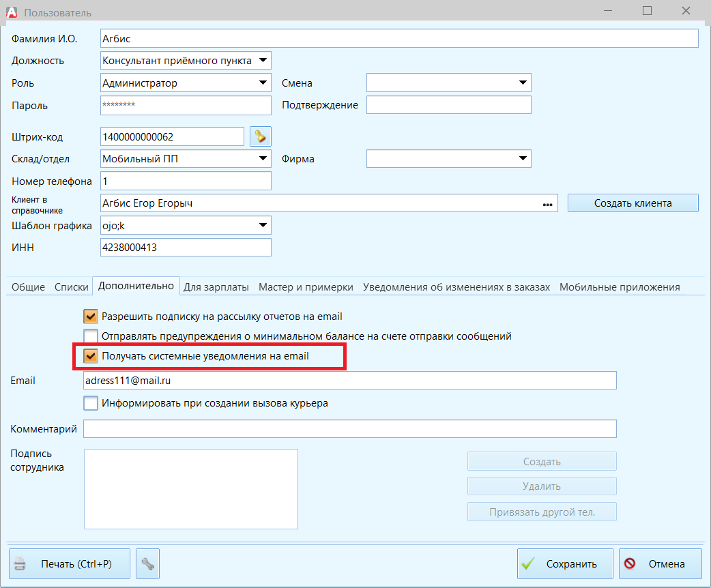Click the red Cancel prohibition icon

coord(629,563)
